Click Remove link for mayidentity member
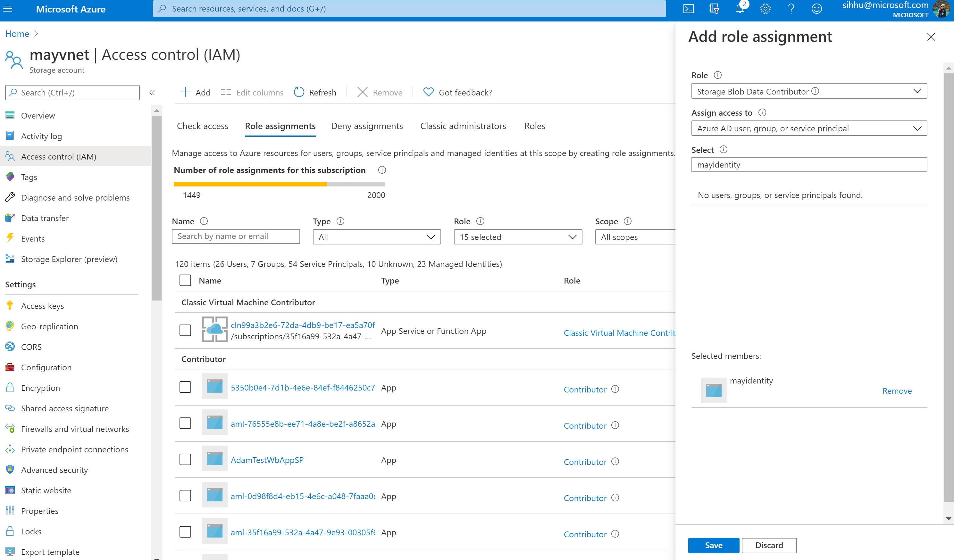Viewport: 954px width, 560px height. [x=897, y=391]
